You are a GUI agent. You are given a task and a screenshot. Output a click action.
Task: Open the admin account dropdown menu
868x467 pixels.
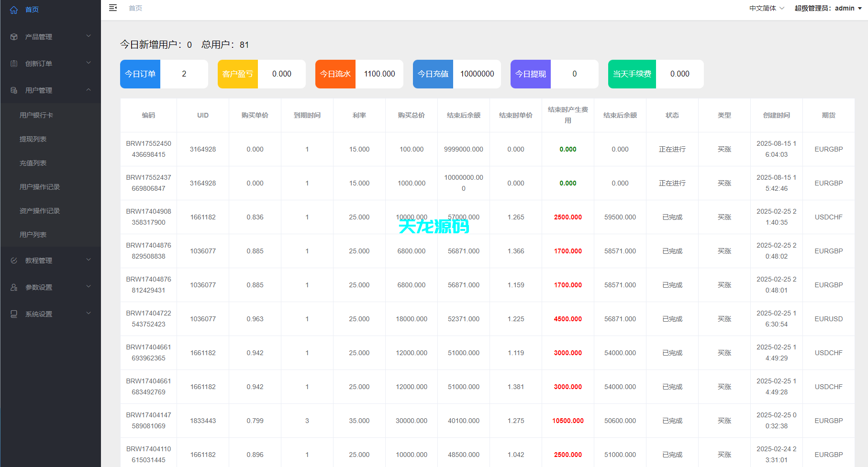coord(828,8)
